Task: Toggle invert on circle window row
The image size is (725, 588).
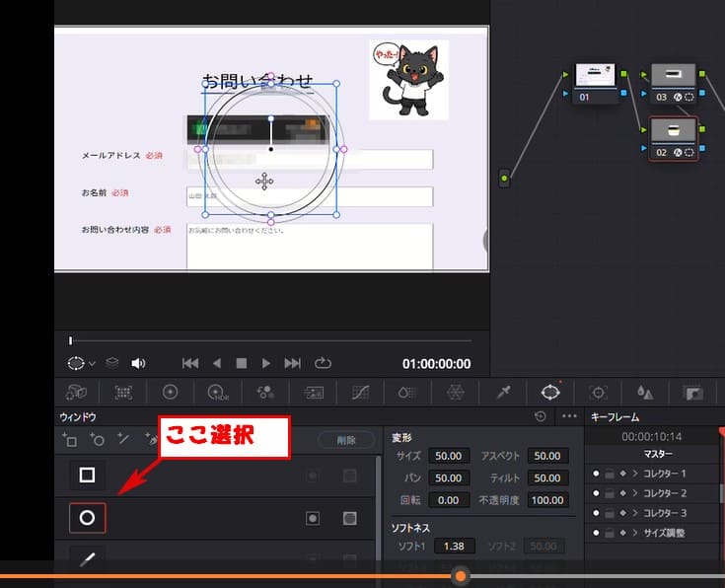Action: click(313, 518)
